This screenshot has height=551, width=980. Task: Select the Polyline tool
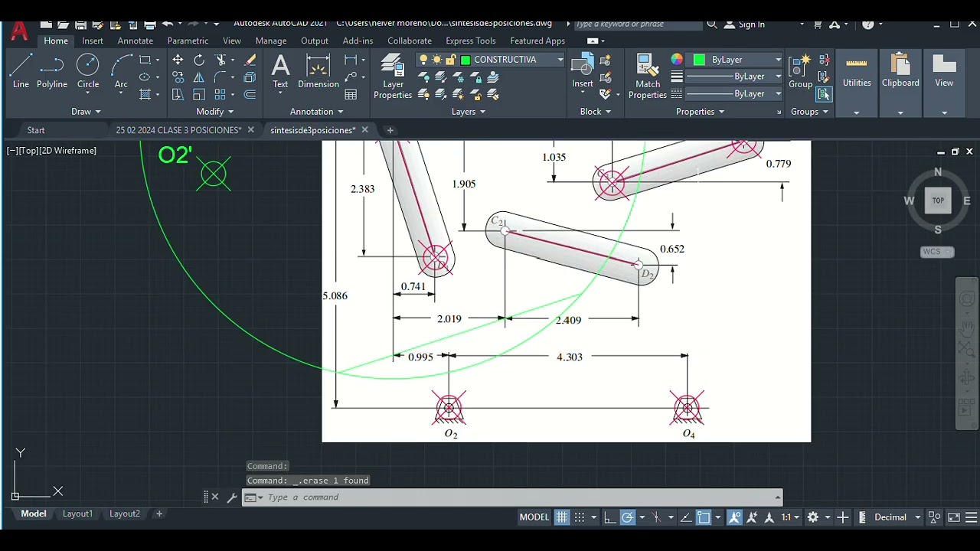tap(52, 71)
